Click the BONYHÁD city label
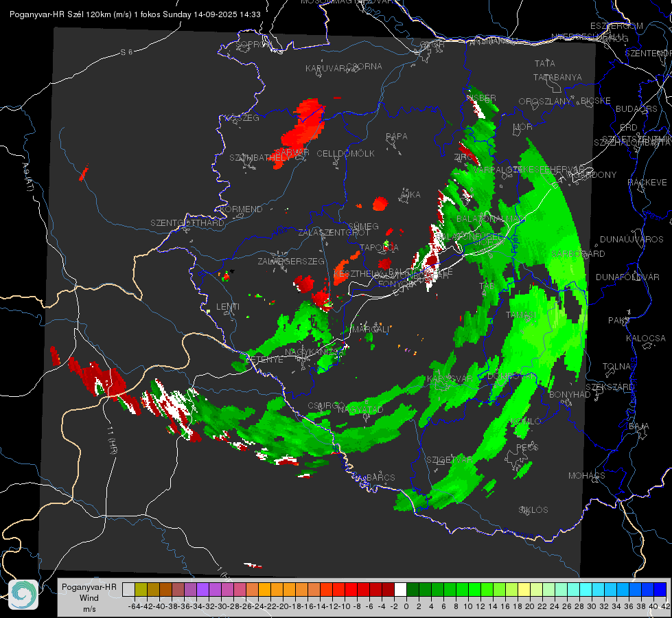Image resolution: width=672 pixels, height=618 pixels. pos(570,395)
